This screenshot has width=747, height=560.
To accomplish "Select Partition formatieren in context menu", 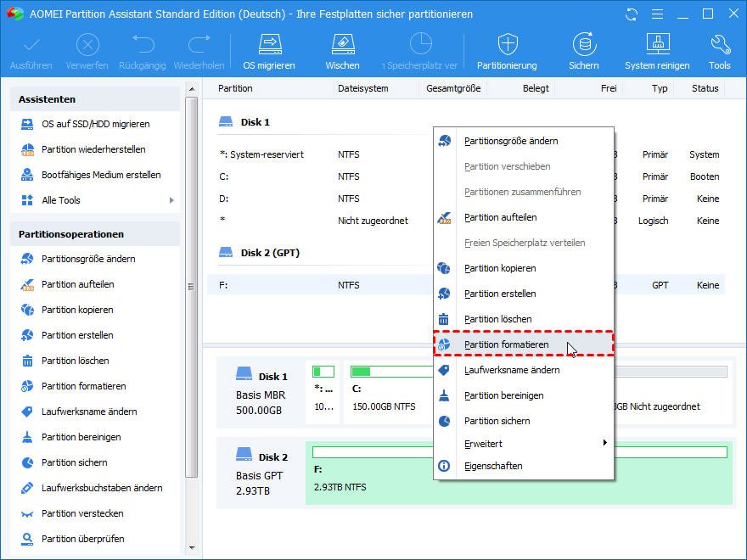I will point(523,344).
